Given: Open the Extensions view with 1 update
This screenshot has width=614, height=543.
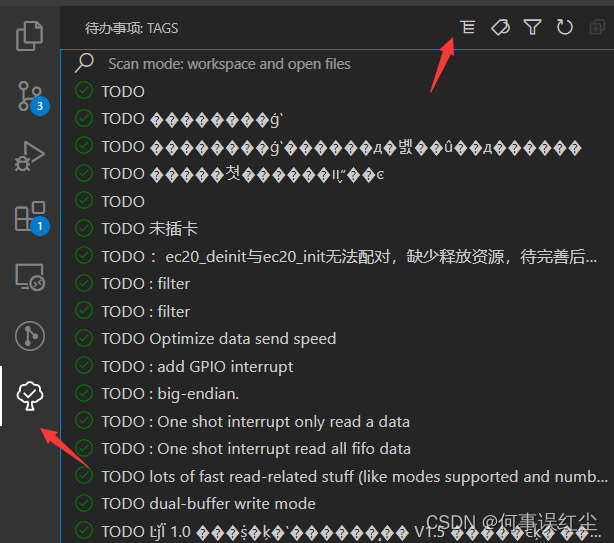Looking at the screenshot, I should (x=31, y=217).
